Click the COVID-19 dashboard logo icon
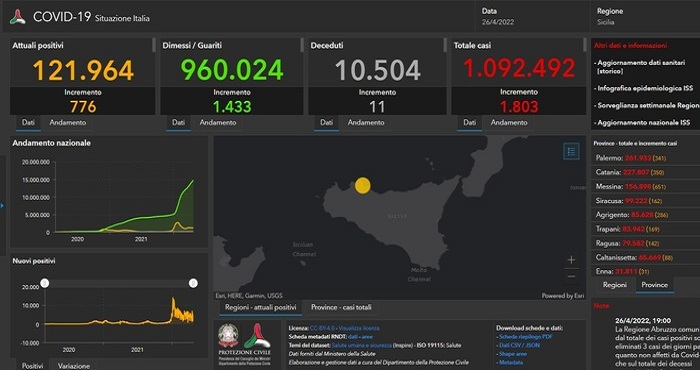The image size is (700, 370). (x=18, y=17)
